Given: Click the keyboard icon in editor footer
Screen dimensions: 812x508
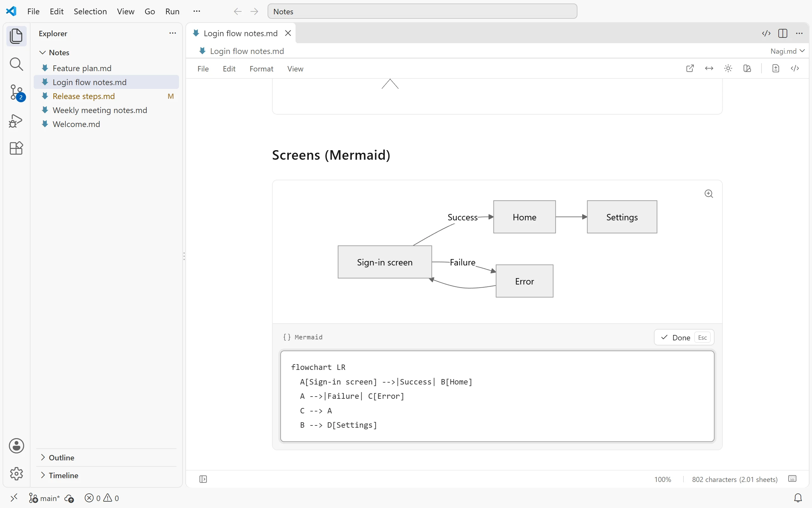Looking at the screenshot, I should click(x=792, y=479).
